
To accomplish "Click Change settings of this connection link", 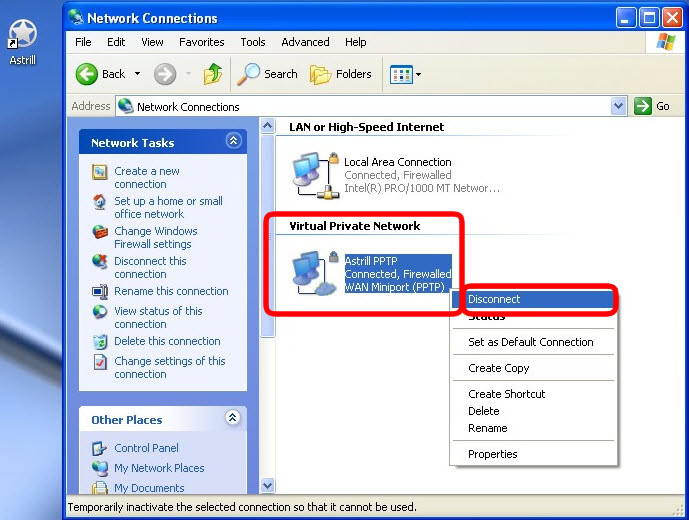I will (170, 368).
